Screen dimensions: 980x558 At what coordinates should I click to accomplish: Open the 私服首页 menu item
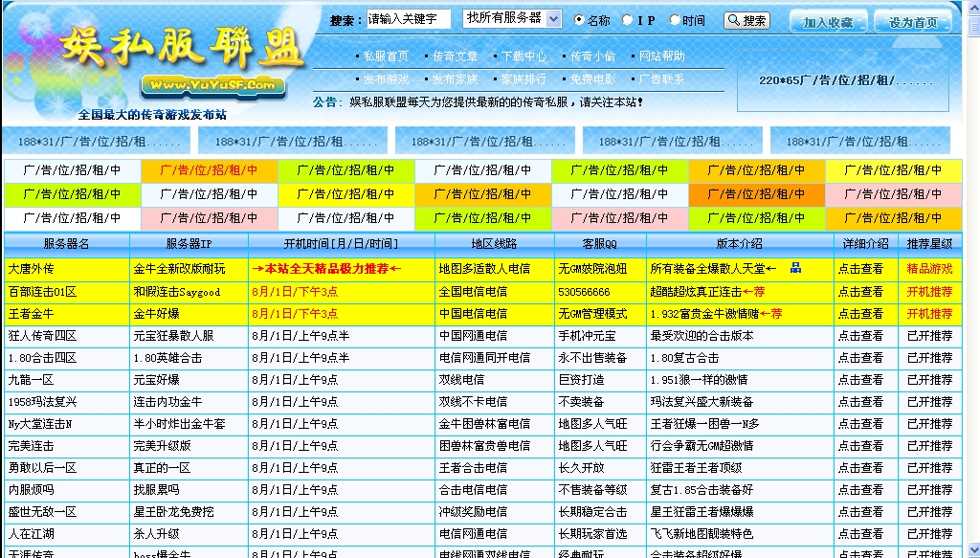(x=385, y=55)
